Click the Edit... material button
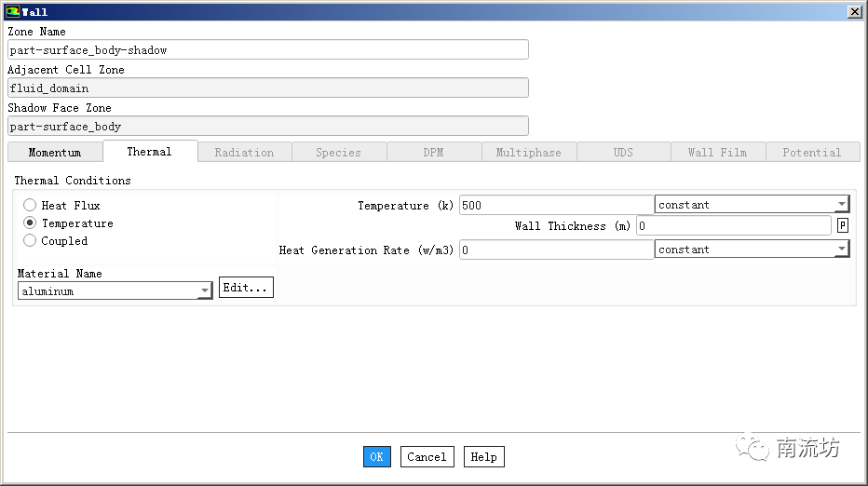 click(x=246, y=288)
